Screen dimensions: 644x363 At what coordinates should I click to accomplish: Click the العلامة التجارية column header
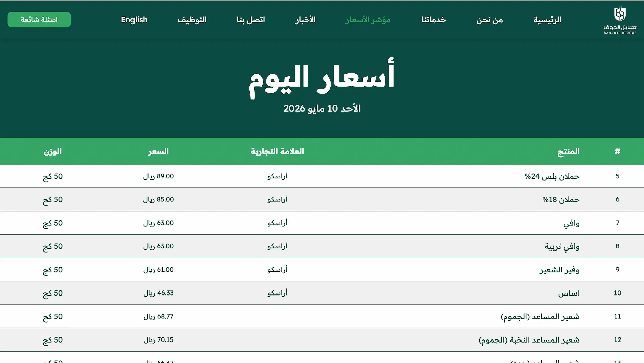coord(277,151)
